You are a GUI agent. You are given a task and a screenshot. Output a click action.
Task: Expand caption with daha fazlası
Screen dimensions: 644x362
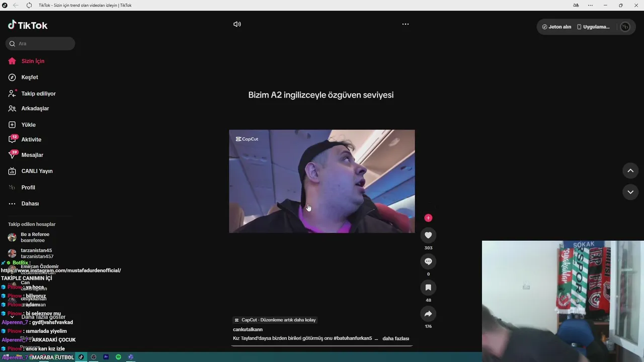point(395,338)
